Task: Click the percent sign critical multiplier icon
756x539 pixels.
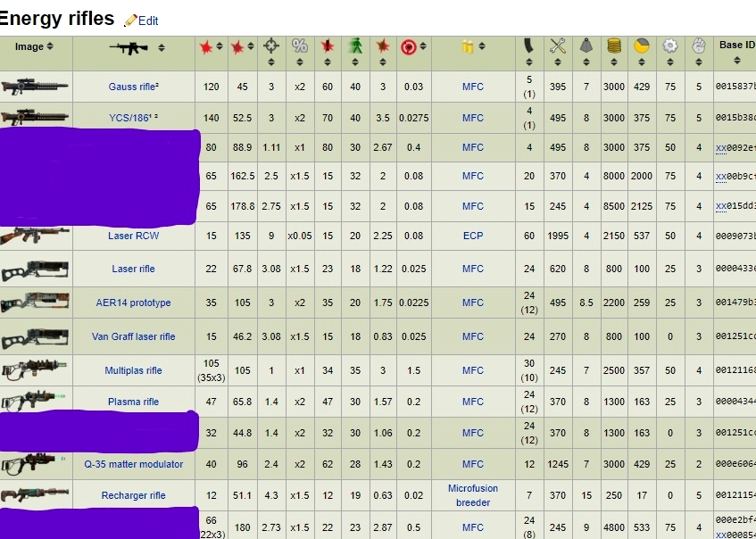Action: [300, 46]
